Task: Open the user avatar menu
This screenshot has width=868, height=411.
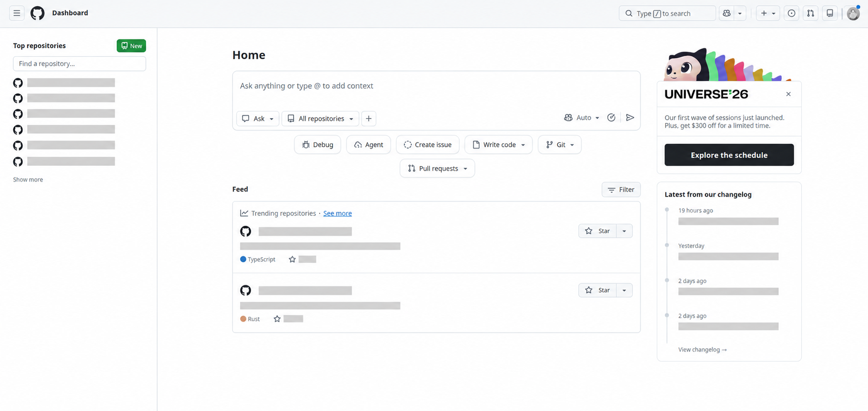Action: coord(853,13)
